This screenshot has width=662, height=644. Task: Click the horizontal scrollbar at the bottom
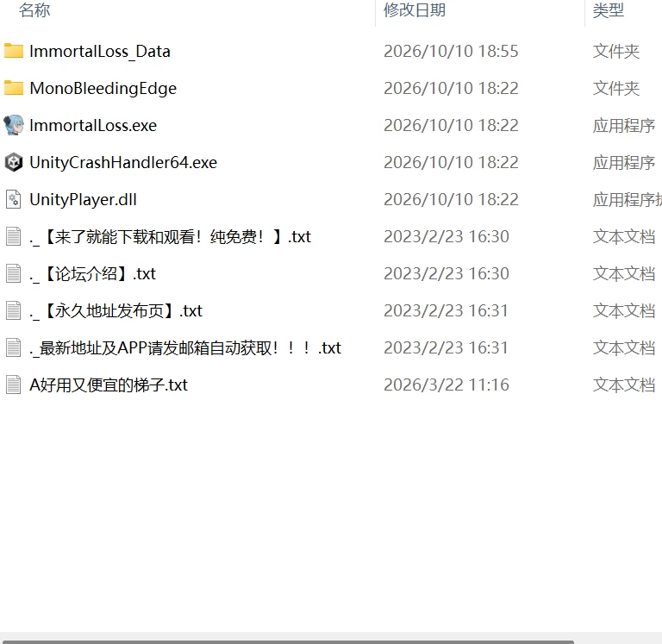click(287, 641)
